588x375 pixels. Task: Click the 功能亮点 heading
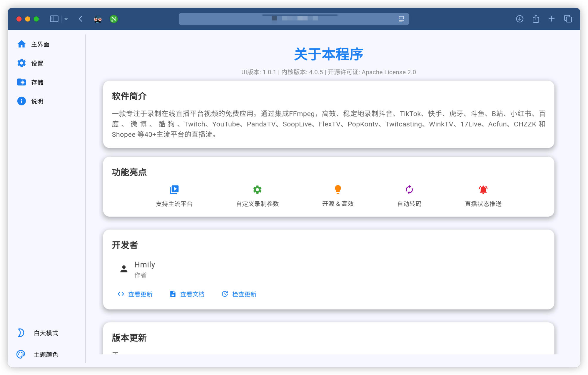(x=129, y=172)
